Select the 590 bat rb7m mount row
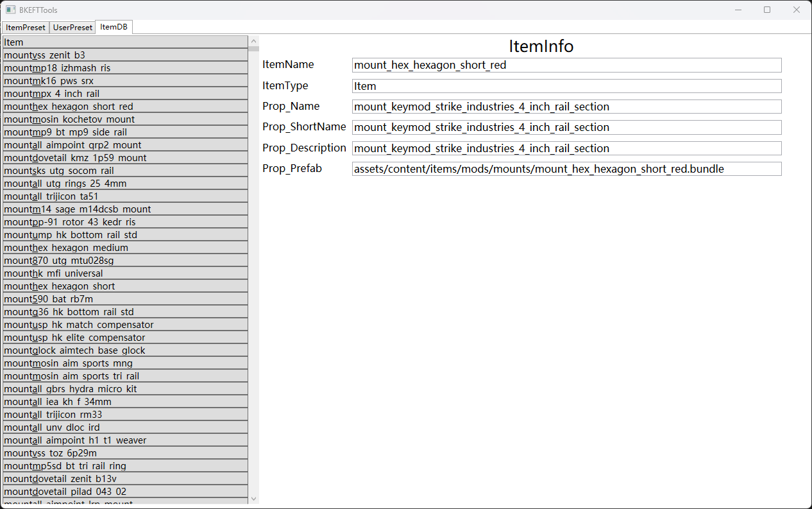812x509 pixels. 125,299
